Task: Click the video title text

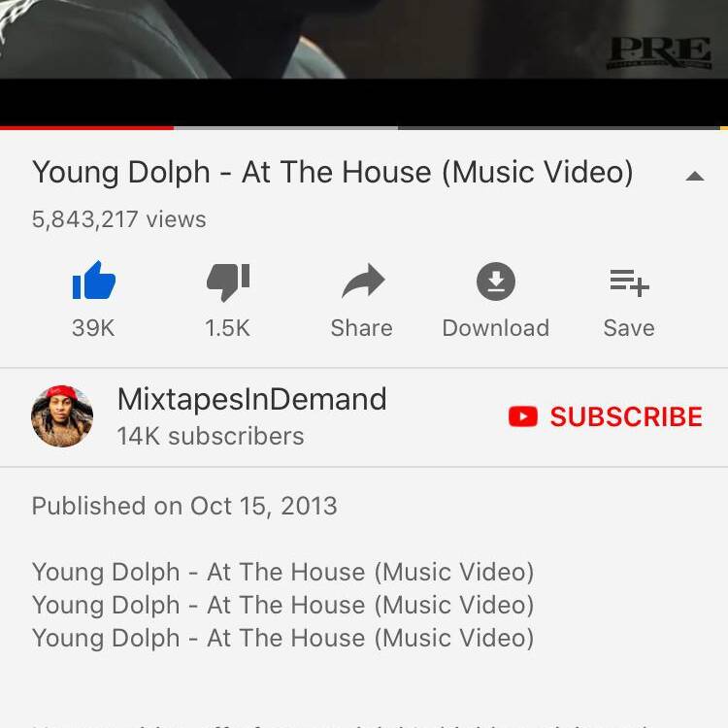Action: 332,173
